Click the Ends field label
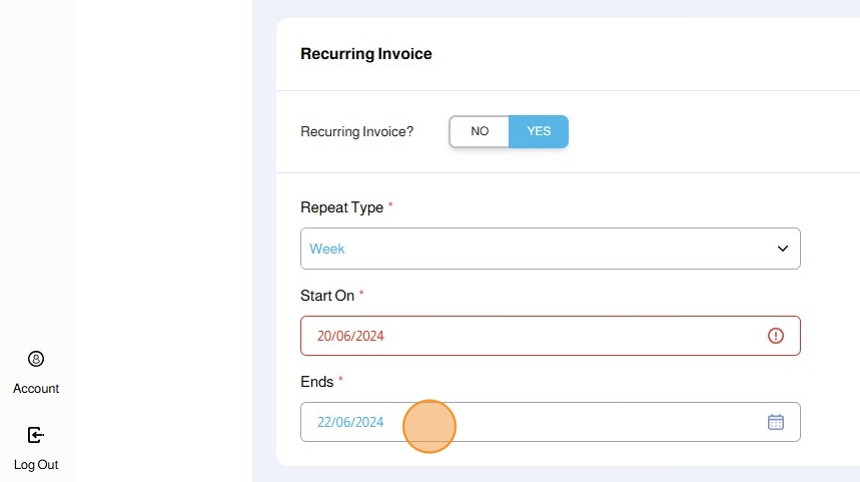The width and height of the screenshot is (860, 482). [316, 381]
